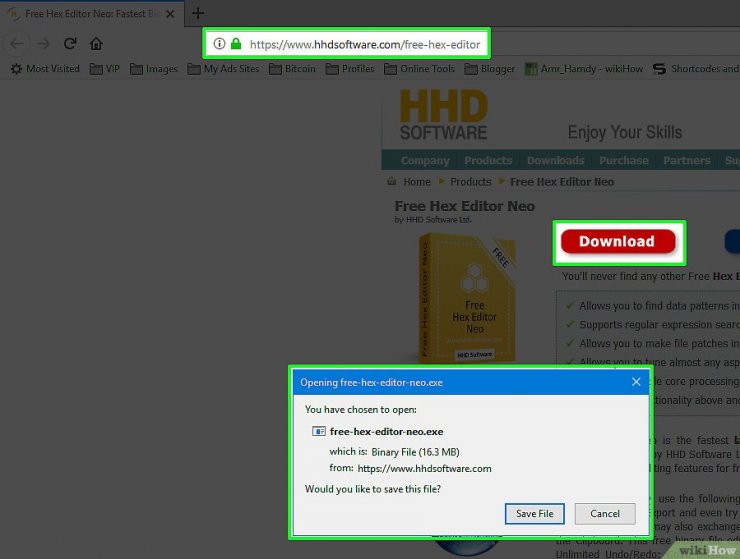Open the Company menu
The height and width of the screenshot is (559, 740).
coord(425,161)
